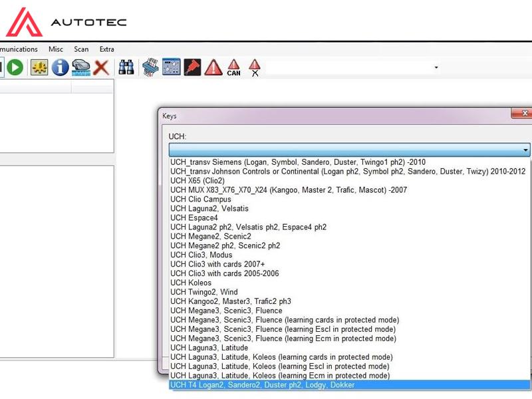Choose UCH Clio3 with cards 2005-2006

tap(350, 273)
